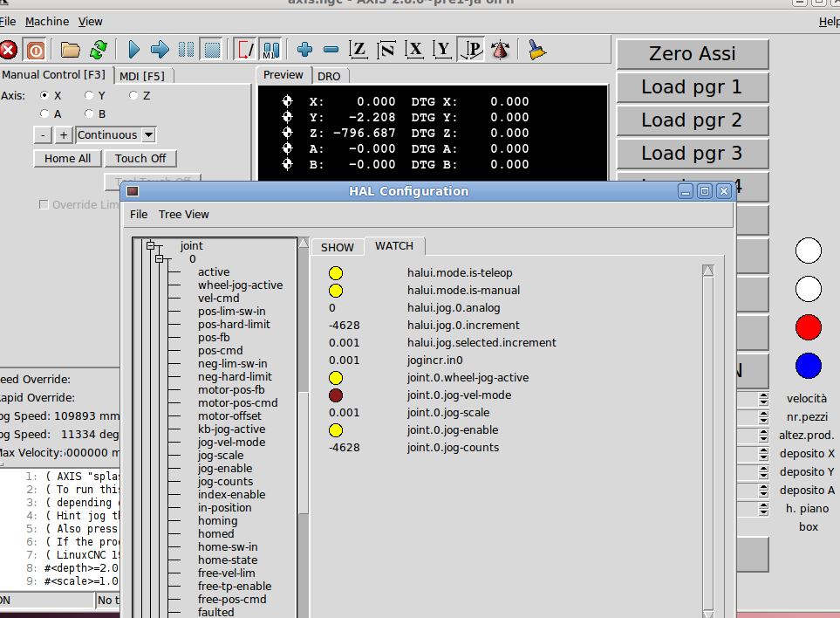Jog negative with the minus button

pos(43,135)
